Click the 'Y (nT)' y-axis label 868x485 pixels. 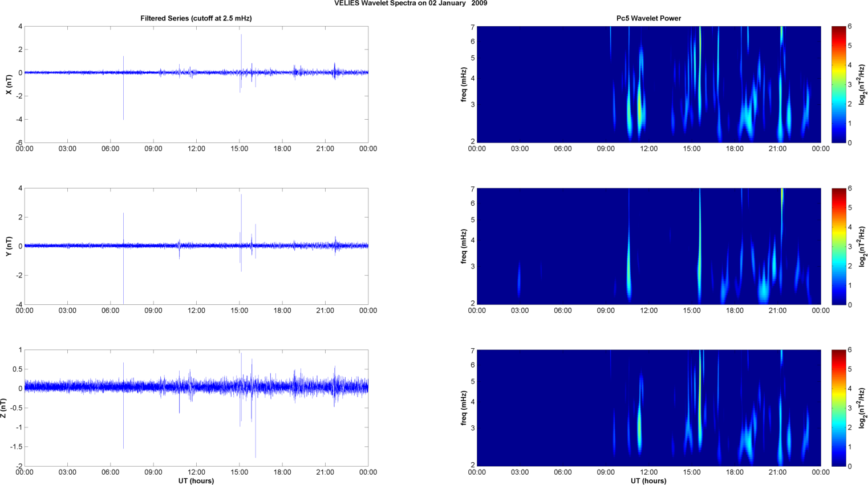click(9, 246)
